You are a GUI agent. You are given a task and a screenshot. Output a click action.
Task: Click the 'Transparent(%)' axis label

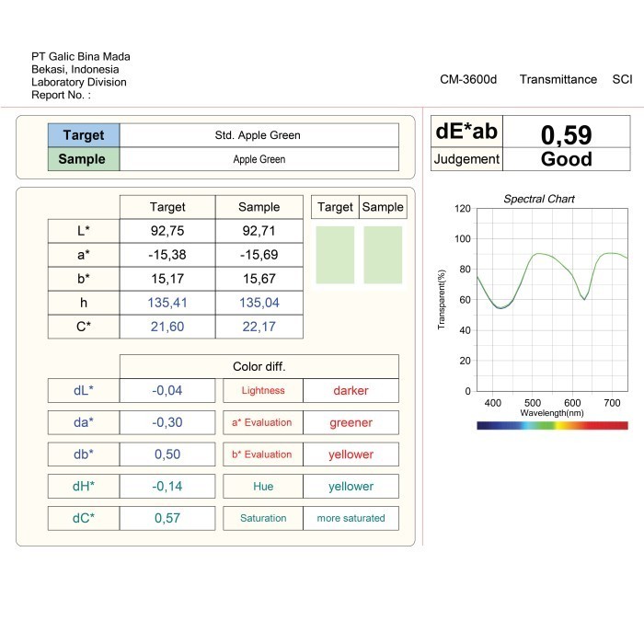click(x=441, y=299)
